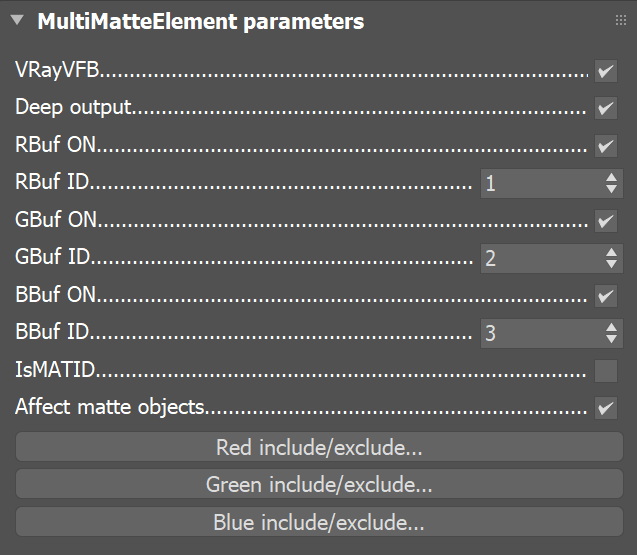The width and height of the screenshot is (637, 555).
Task: Uncheck RBuf ON
Action: (x=606, y=146)
